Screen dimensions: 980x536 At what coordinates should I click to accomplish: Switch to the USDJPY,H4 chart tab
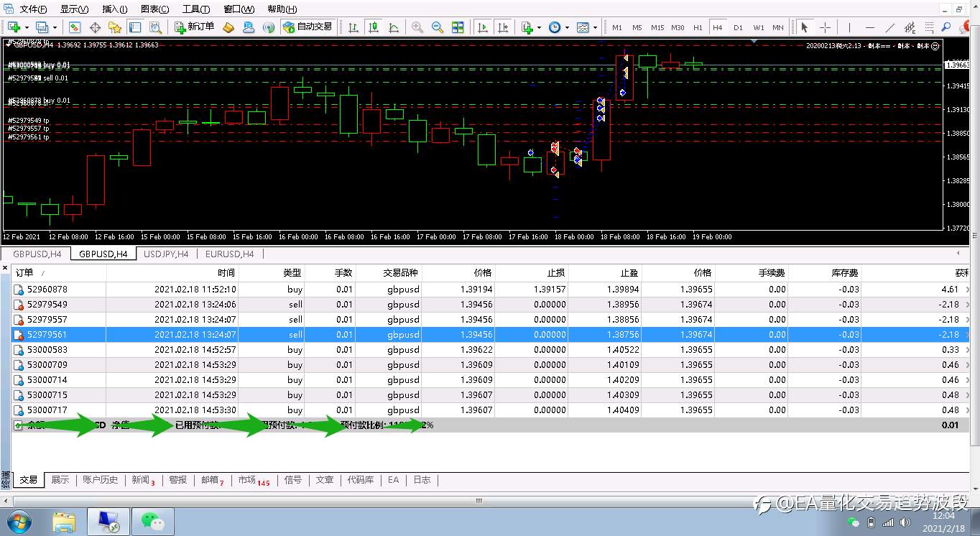(x=166, y=254)
